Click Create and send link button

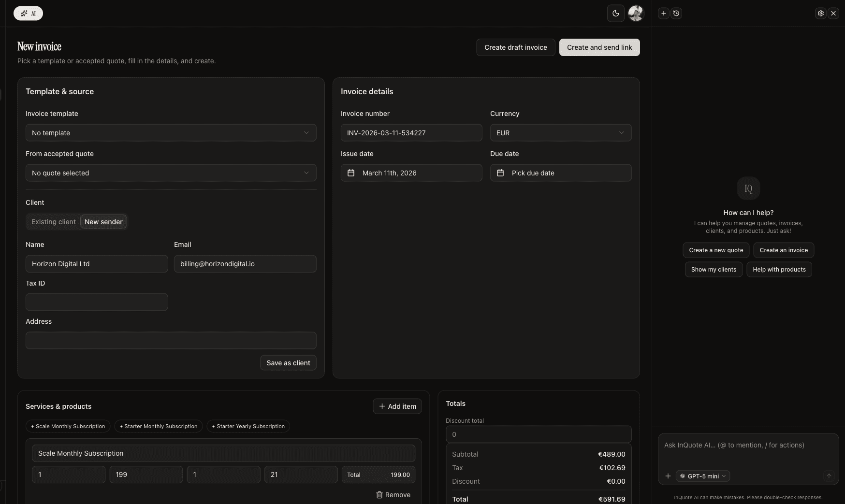599,47
